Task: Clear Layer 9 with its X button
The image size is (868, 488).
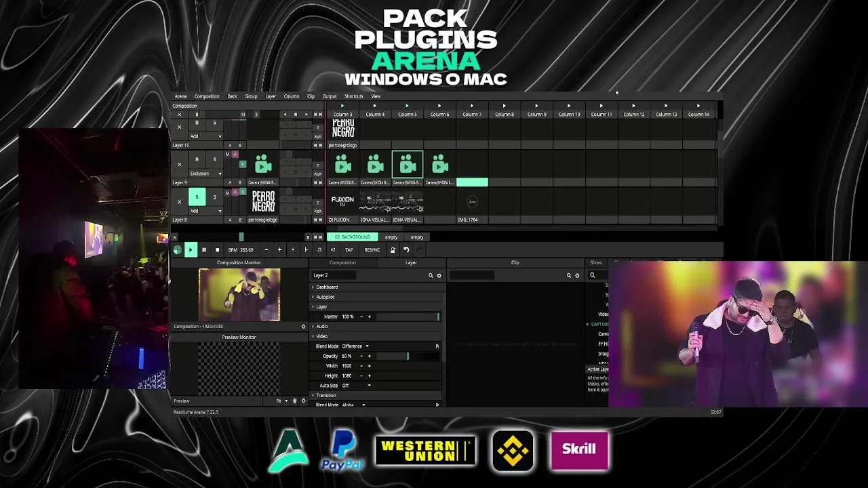Action: point(179,164)
